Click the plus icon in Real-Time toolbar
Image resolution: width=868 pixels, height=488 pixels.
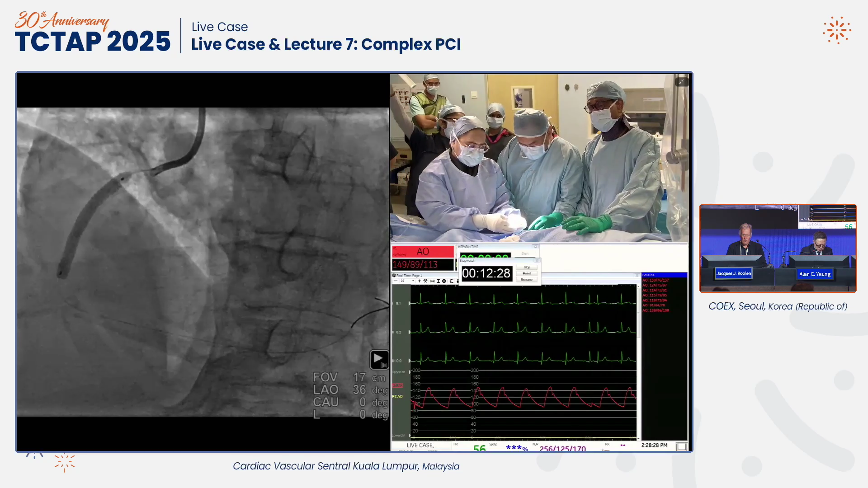pyautogui.click(x=420, y=281)
